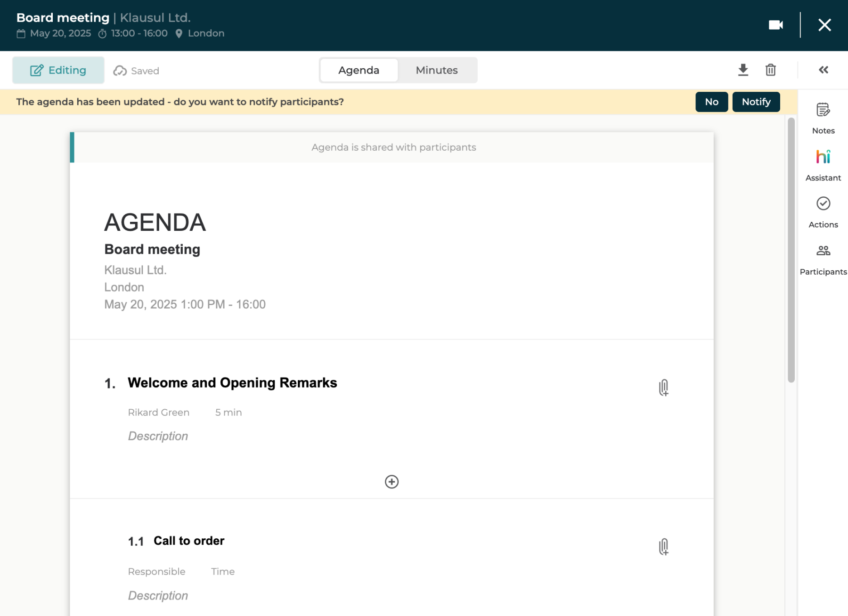Attach file to Welcome and Opening Remarks
This screenshot has height=616, width=848.
(x=663, y=388)
